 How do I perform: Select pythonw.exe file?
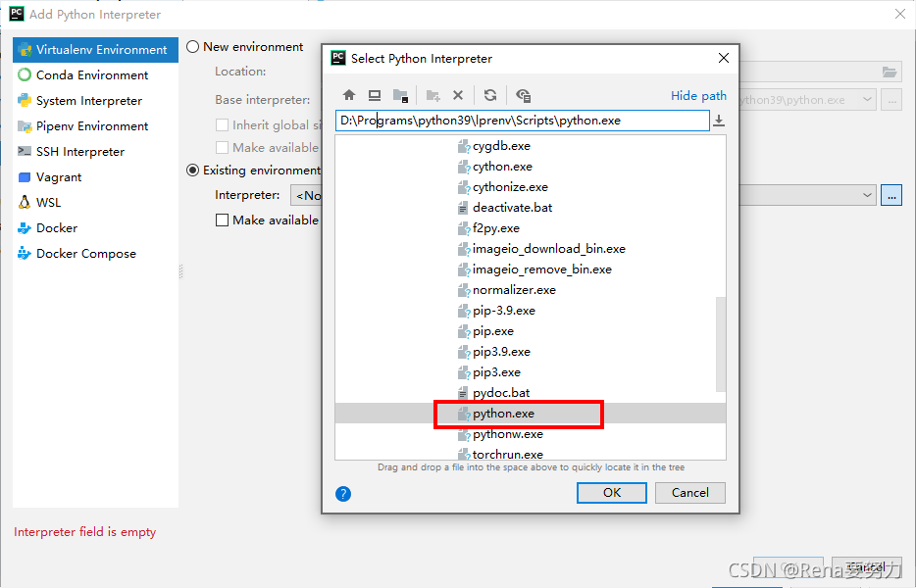click(x=508, y=434)
